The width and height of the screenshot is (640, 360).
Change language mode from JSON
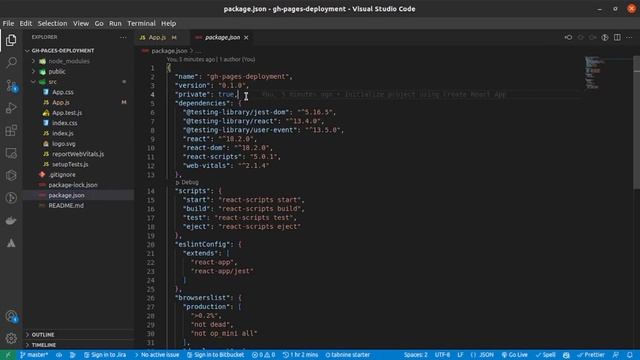(x=482, y=355)
